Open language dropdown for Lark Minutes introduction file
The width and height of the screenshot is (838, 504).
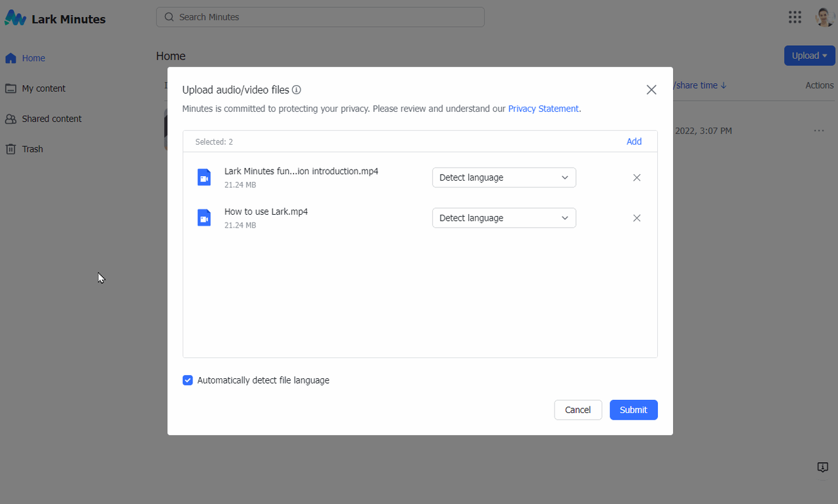(503, 177)
